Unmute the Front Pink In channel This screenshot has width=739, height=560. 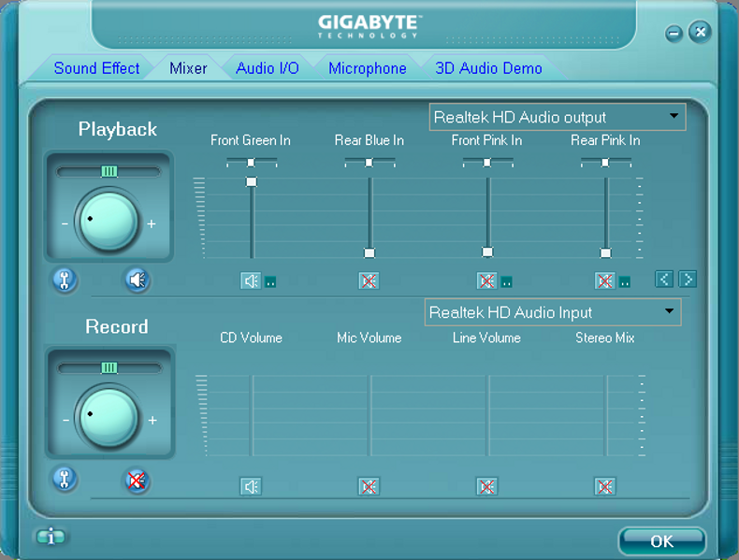486,281
